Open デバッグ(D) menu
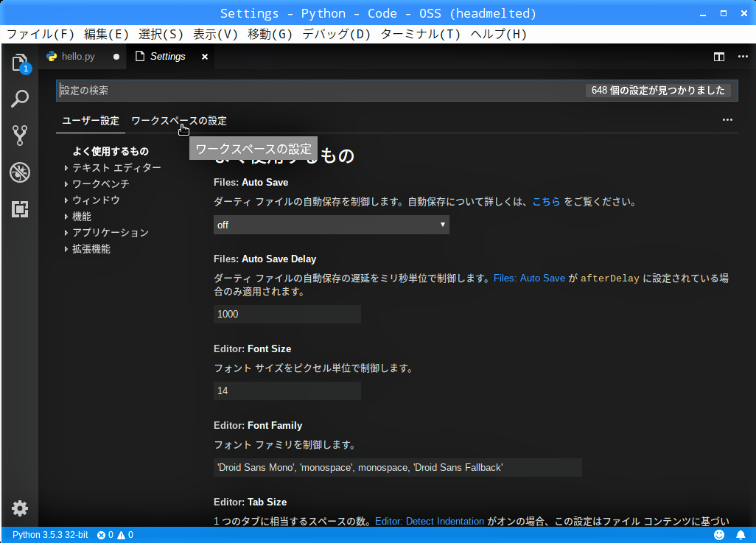 [337, 34]
